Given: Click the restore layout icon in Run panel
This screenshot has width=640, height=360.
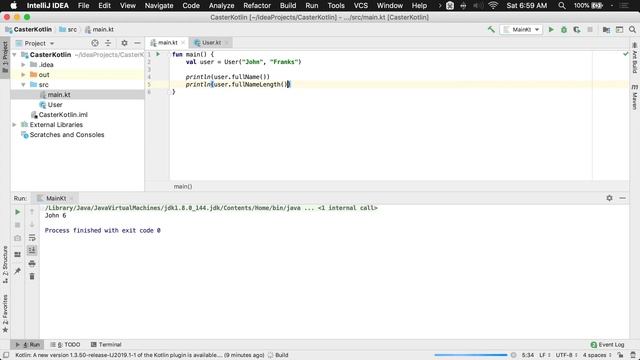Looking at the screenshot, I should (x=18, y=254).
